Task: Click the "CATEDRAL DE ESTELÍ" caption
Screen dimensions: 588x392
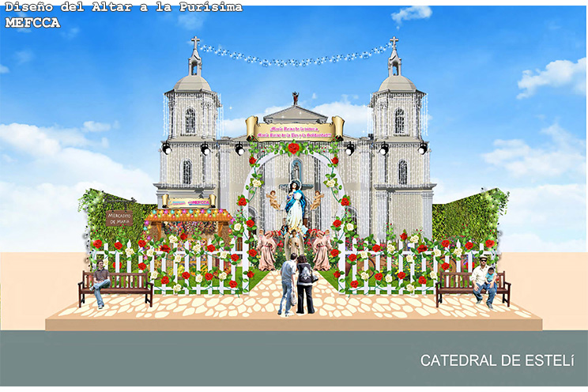Action: pos(497,361)
